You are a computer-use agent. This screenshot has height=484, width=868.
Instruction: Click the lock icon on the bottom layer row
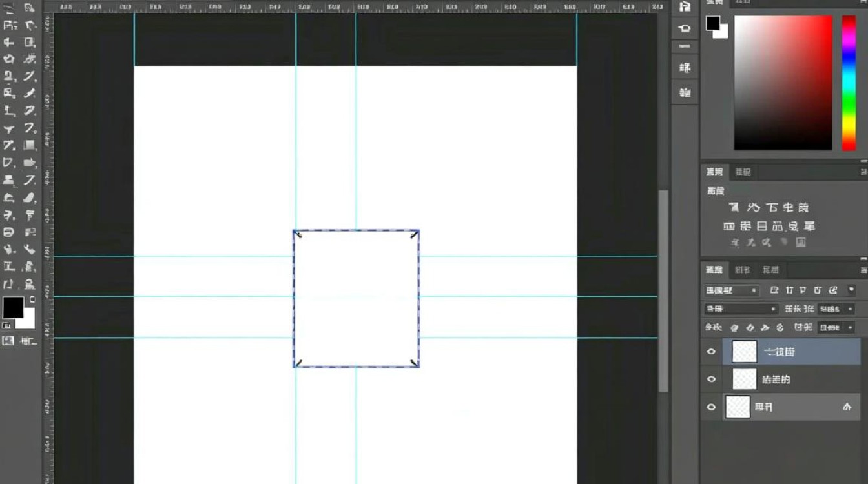tap(847, 407)
